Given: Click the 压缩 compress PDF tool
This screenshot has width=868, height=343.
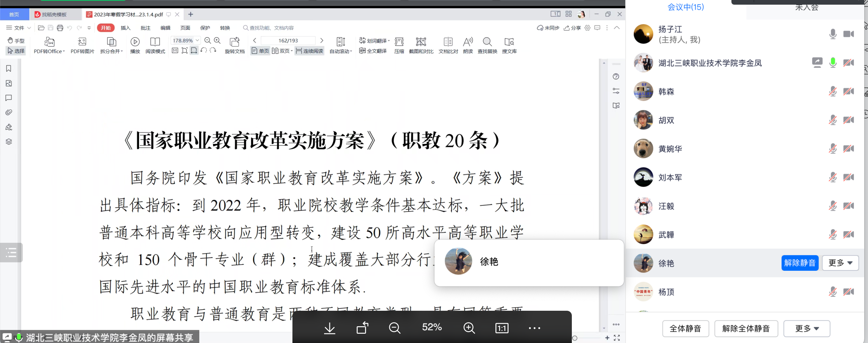Looking at the screenshot, I should [399, 45].
